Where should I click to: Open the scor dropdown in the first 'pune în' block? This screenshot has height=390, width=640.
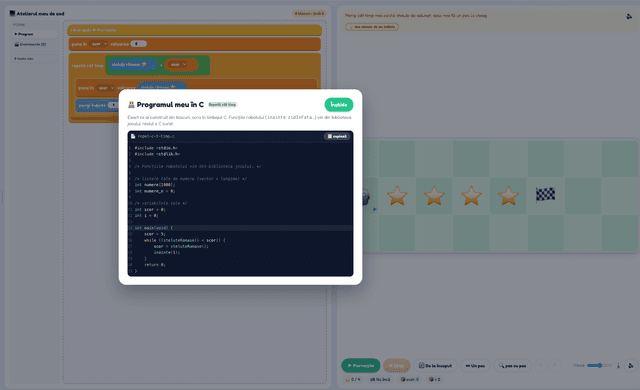point(99,44)
